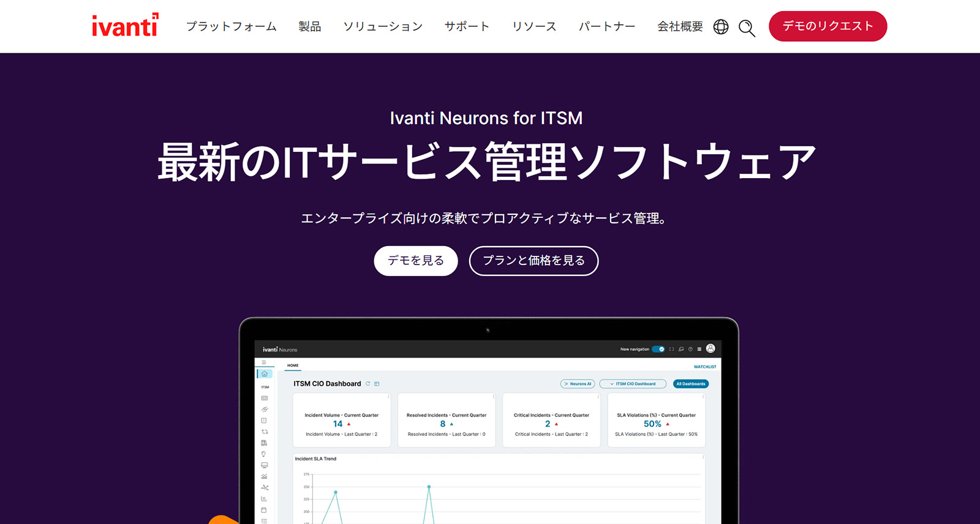Screen dimensions: 980x524
Task: Click the alert square icon in dashboard sidebar
Action: (x=264, y=421)
